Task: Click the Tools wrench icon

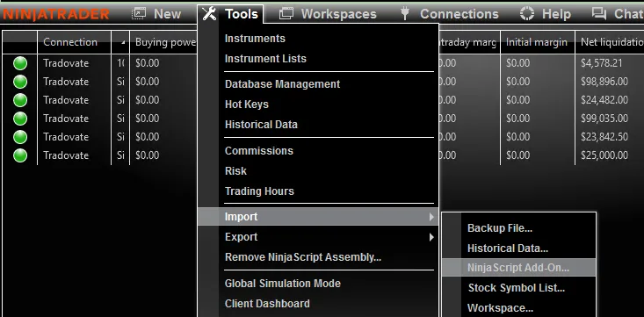Action: [x=209, y=14]
